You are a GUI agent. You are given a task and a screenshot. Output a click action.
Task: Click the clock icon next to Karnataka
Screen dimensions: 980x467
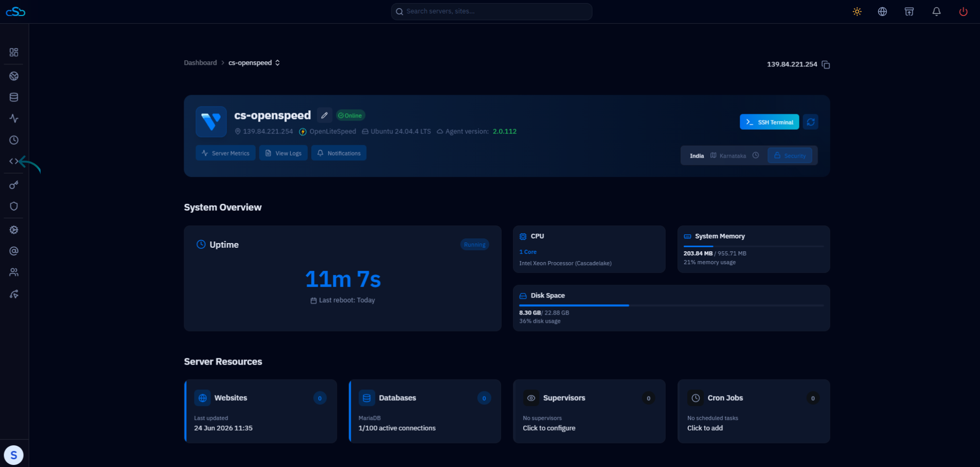755,155
